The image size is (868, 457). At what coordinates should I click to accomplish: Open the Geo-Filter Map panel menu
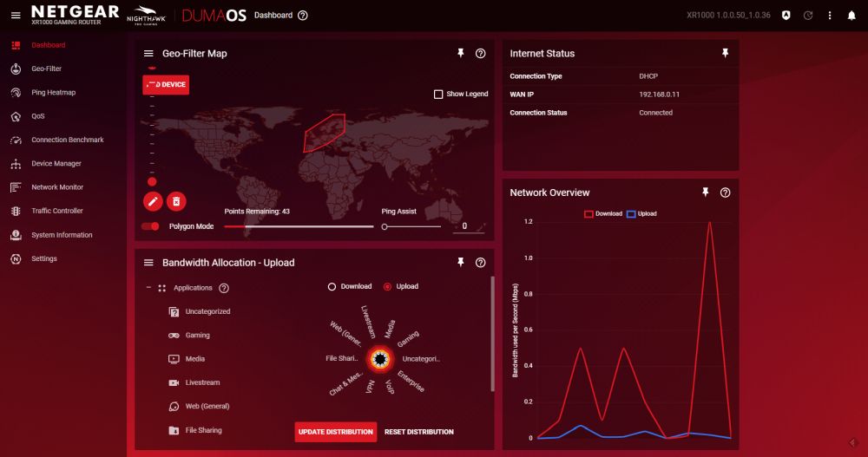(148, 54)
